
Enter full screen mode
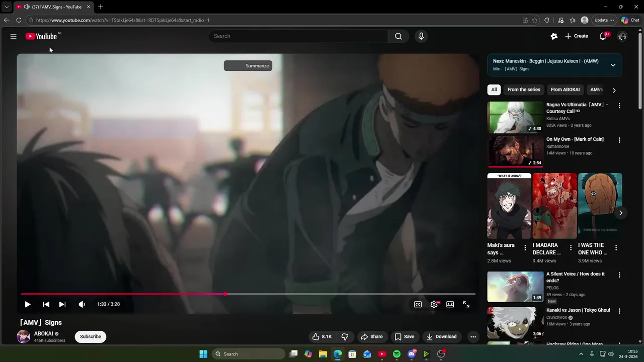pyautogui.click(x=466, y=304)
